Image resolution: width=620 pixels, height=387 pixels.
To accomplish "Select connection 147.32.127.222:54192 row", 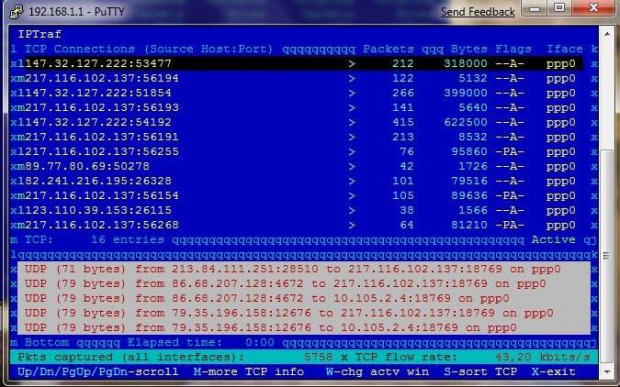I will (x=303, y=122).
